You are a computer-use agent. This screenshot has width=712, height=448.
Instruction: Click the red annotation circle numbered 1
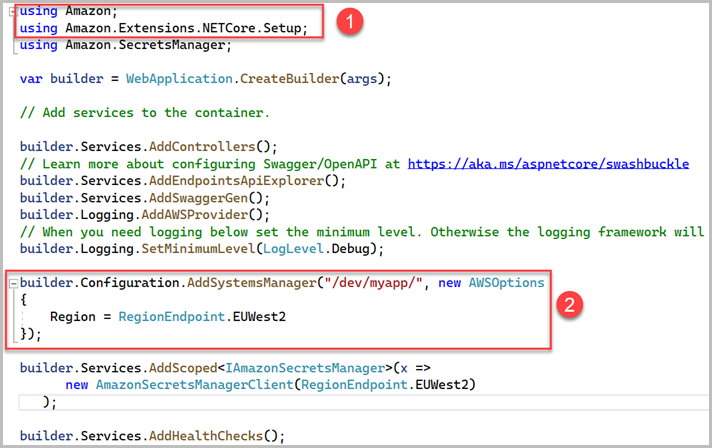point(346,23)
